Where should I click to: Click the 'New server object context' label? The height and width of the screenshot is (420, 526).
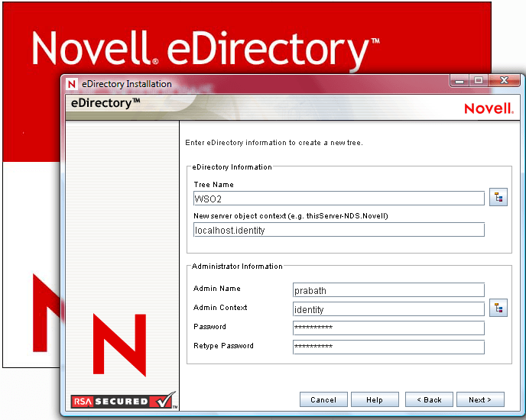point(291,216)
